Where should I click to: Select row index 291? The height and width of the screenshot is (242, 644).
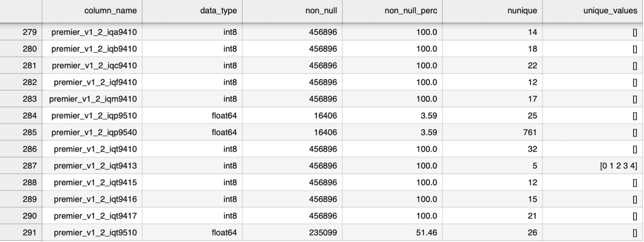click(30, 233)
